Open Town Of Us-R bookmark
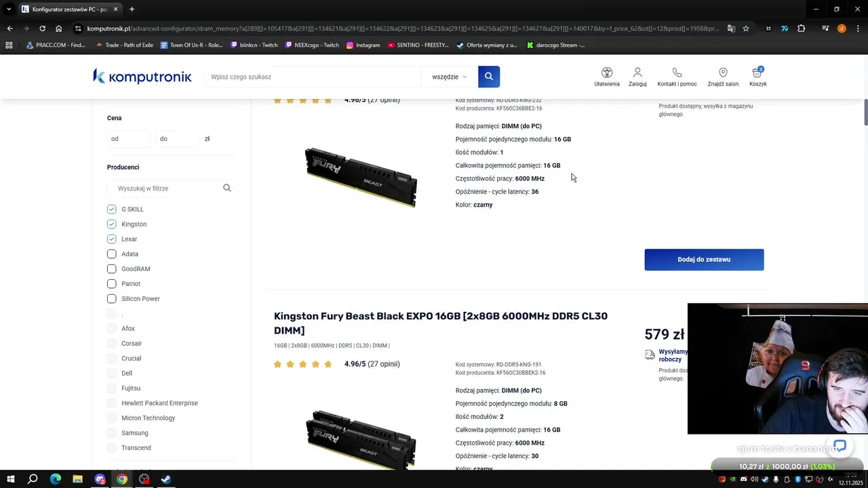This screenshot has height=488, width=868. tap(191, 45)
